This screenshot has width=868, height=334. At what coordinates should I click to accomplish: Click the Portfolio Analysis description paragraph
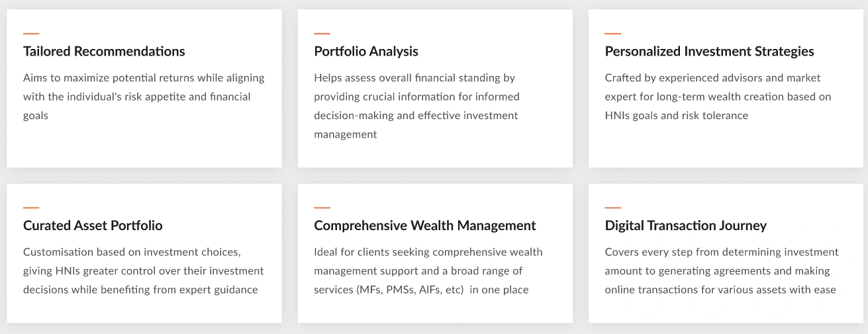click(x=416, y=106)
